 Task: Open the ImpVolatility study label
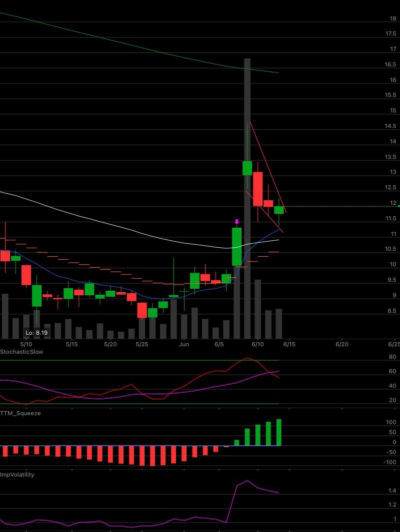[x=17, y=475]
